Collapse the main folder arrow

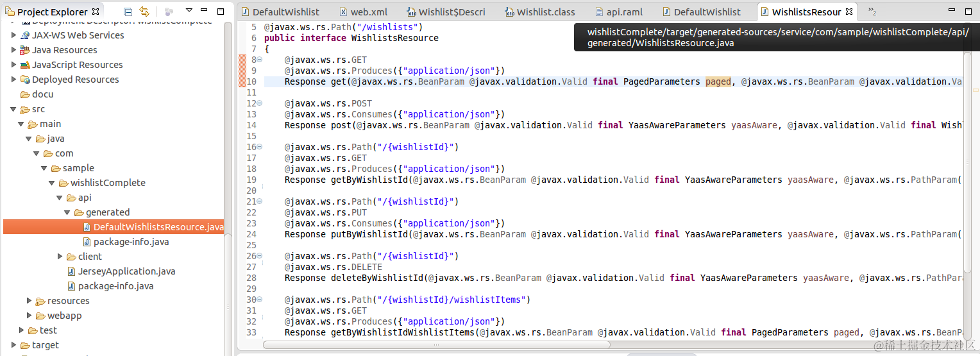[x=21, y=124]
